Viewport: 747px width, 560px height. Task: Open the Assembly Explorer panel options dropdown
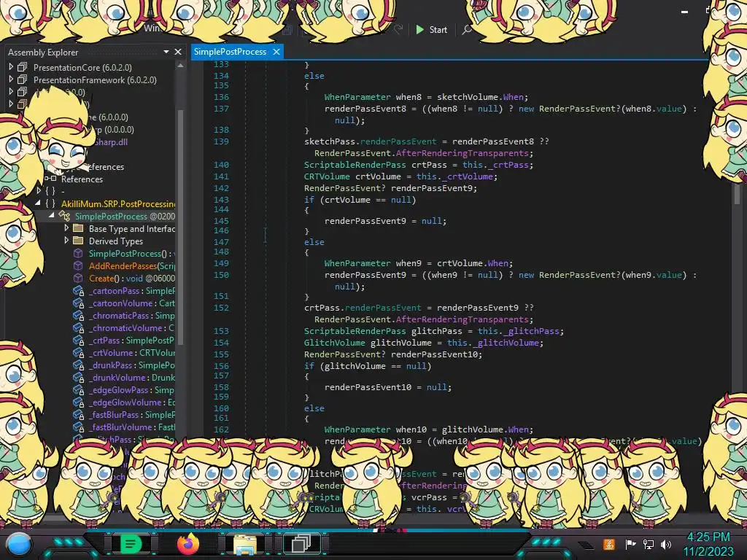tap(166, 52)
